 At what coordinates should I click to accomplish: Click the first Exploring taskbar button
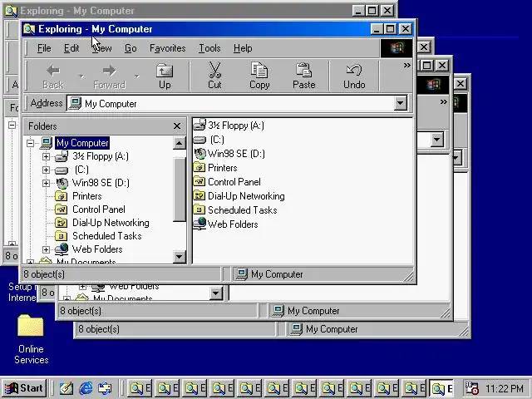point(140,388)
